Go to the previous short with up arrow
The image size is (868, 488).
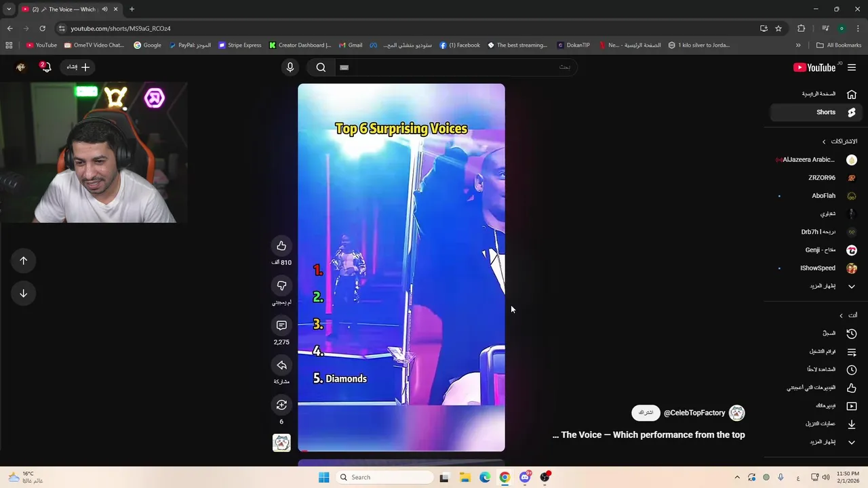[x=23, y=261]
